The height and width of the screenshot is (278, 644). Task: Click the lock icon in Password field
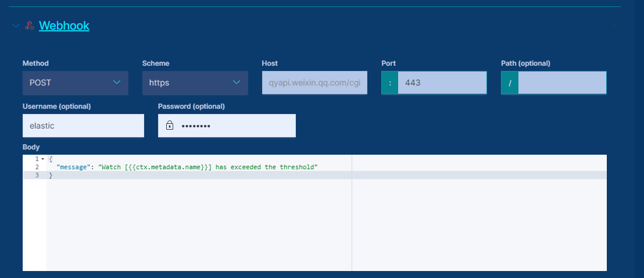[x=170, y=126]
